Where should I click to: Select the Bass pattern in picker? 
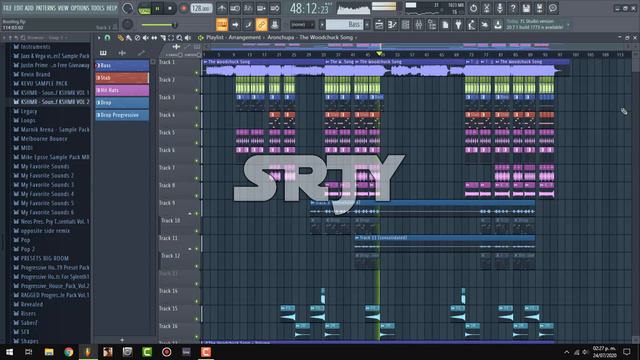[x=122, y=65]
